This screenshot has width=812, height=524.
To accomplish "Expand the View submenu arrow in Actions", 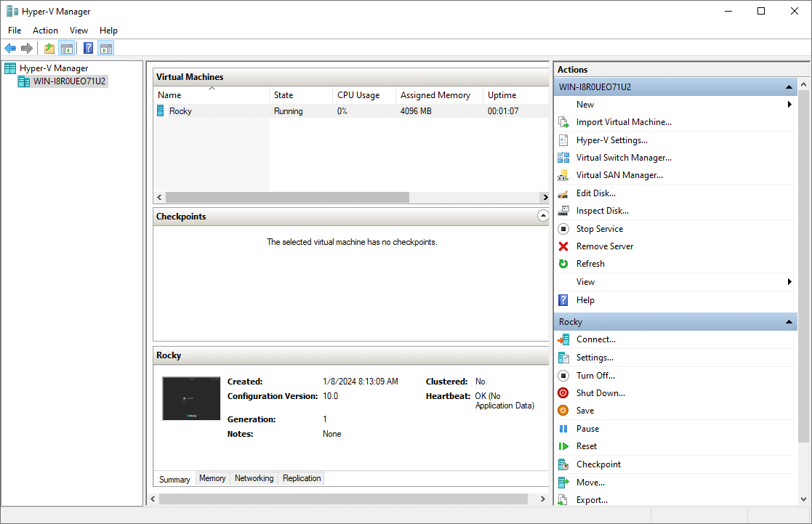I will pos(789,282).
